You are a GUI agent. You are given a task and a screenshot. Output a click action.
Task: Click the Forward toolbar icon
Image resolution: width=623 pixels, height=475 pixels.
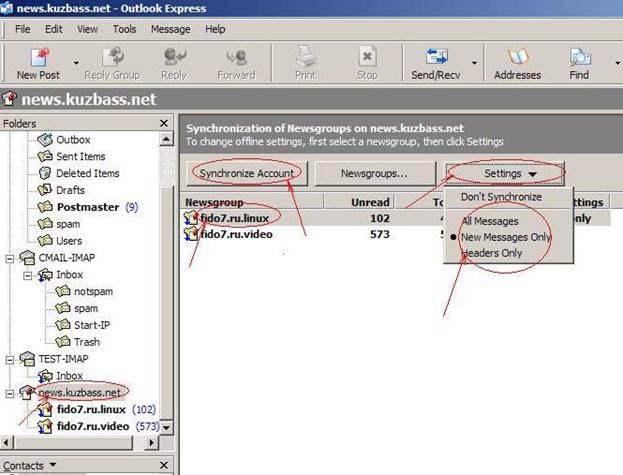point(237,57)
